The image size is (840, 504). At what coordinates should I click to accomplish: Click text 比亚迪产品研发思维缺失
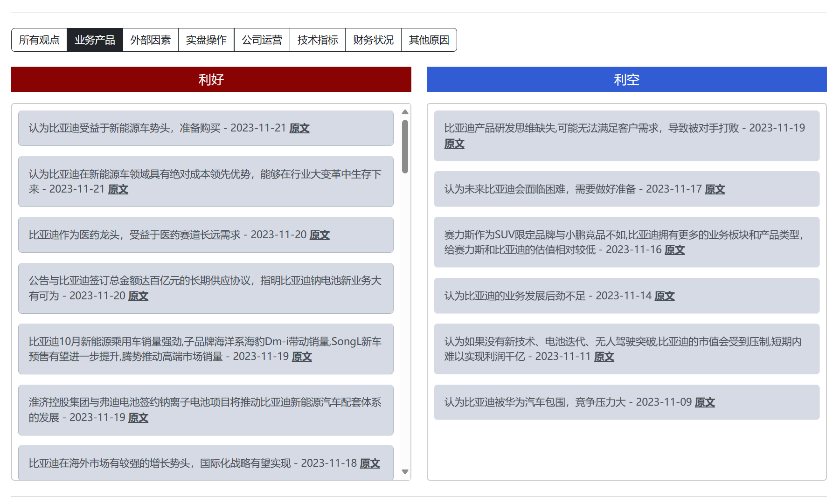[x=500, y=128]
